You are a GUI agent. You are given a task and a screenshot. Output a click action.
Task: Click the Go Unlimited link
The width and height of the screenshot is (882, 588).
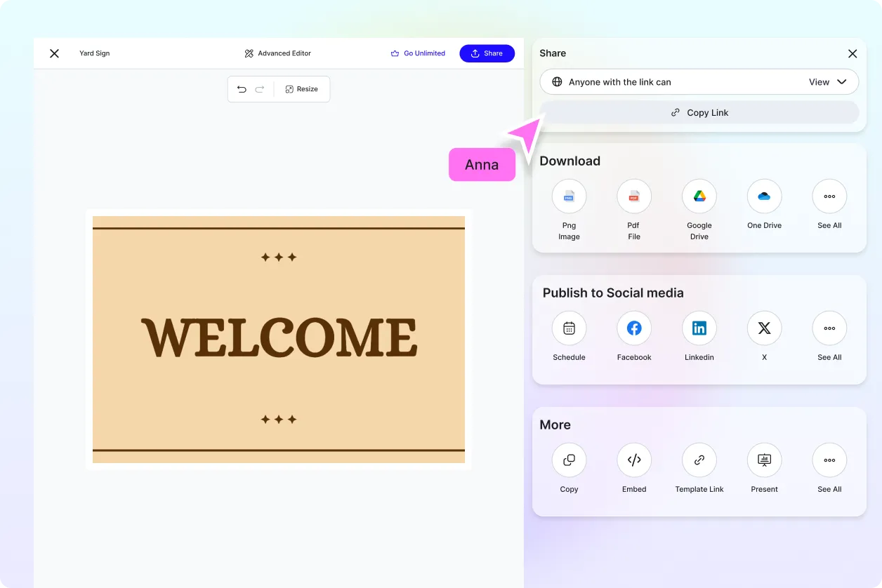pyautogui.click(x=418, y=53)
